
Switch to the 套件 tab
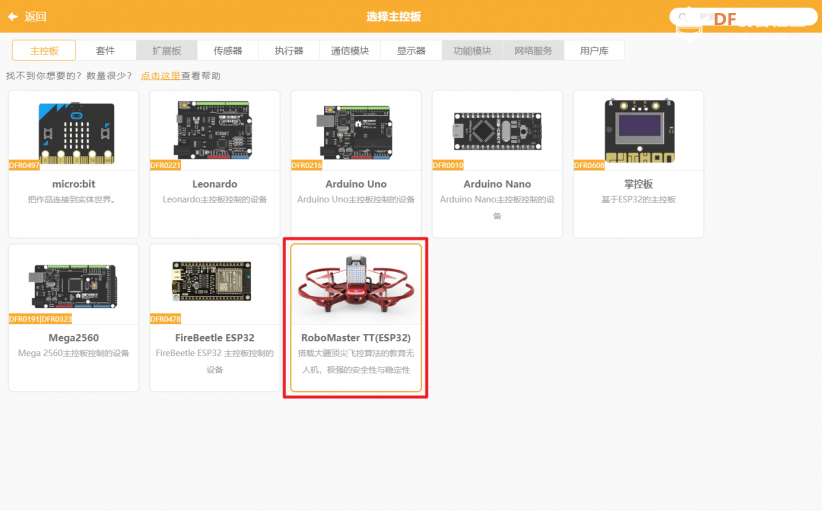point(105,51)
